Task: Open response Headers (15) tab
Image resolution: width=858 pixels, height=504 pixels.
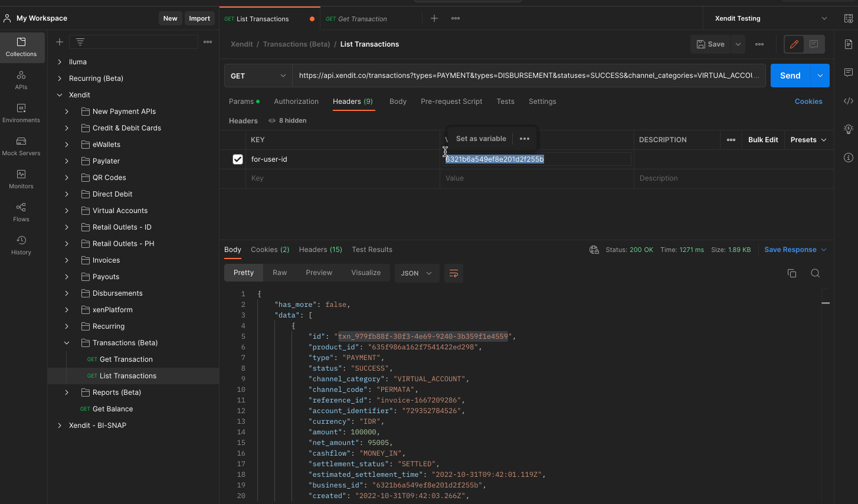Action: click(x=320, y=250)
